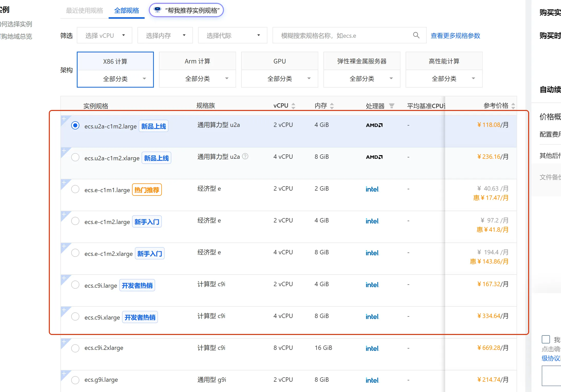Open the 选择内存 dropdown
The image size is (561, 392).
165,35
